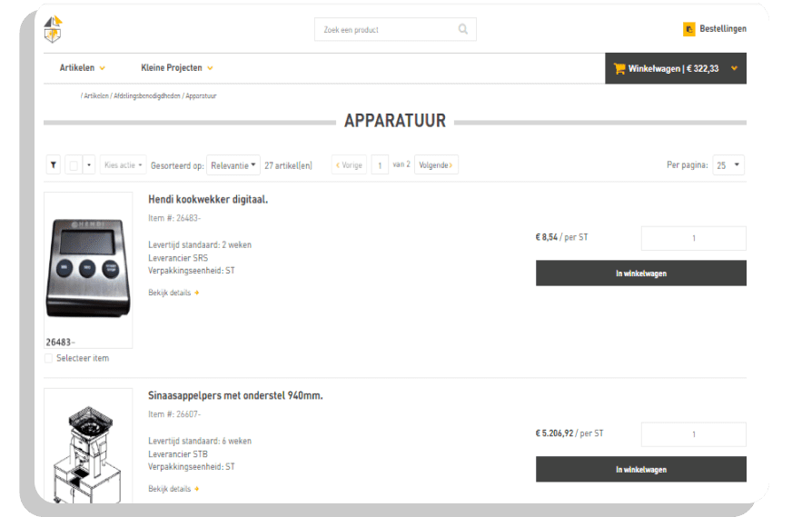
Task: Open the select-all arrow dropdown
Action: pos(89,164)
